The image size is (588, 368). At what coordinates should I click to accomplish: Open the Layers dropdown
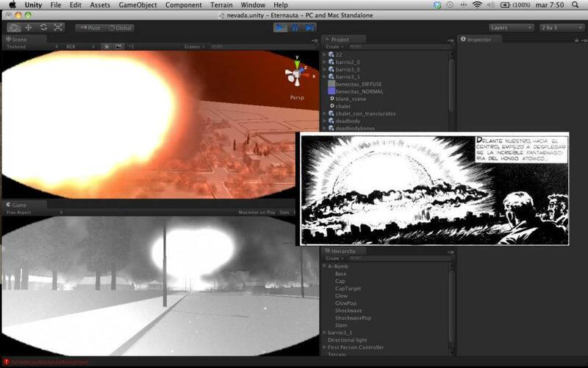[x=511, y=28]
